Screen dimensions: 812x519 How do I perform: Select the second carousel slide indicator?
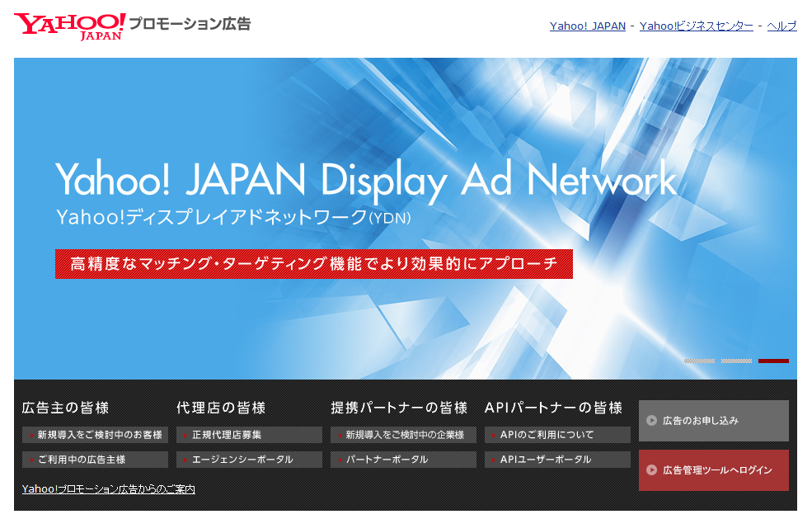click(736, 361)
